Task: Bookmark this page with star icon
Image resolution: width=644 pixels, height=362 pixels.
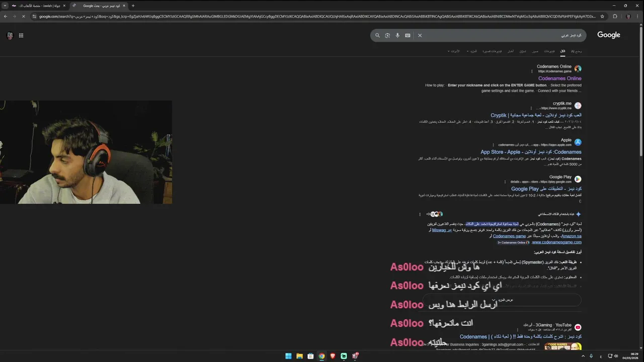Action: pyautogui.click(x=602, y=16)
